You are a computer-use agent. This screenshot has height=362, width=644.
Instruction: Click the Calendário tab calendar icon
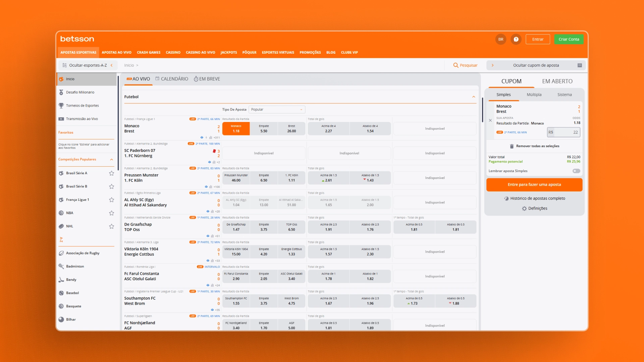point(157,79)
